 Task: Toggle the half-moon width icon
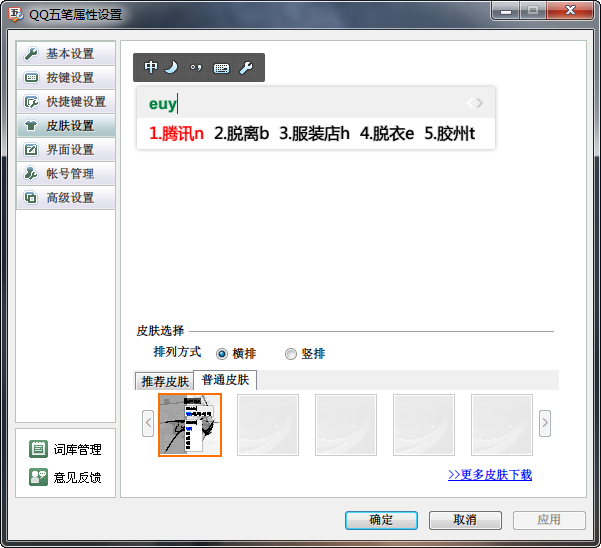pos(171,67)
